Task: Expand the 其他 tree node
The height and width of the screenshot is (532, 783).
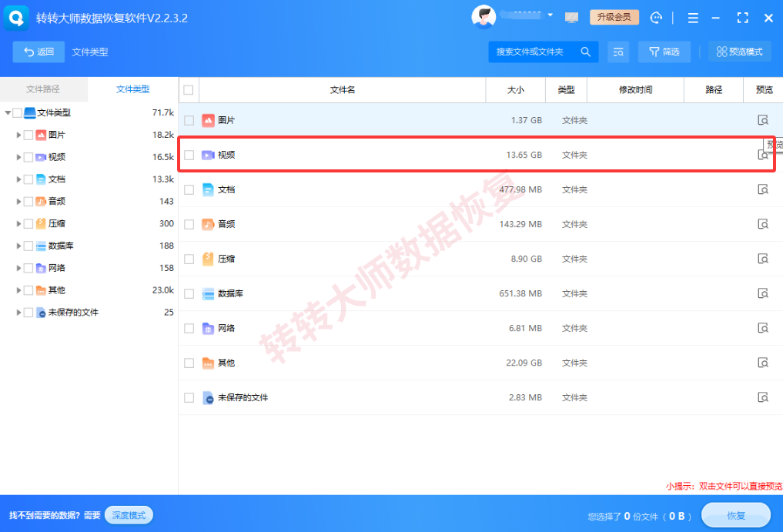Action: 18,290
